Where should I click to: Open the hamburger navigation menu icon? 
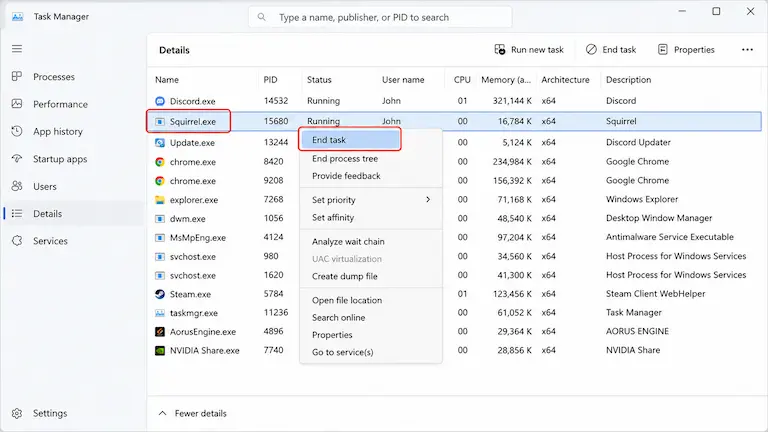click(17, 48)
